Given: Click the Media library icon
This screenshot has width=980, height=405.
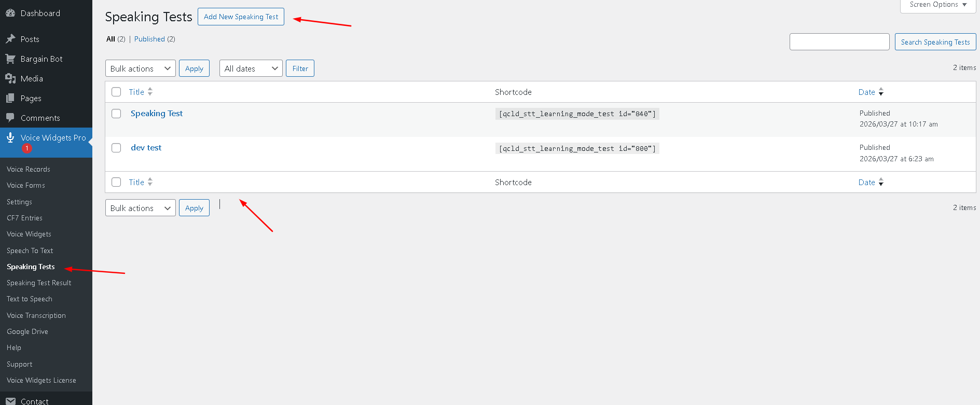Looking at the screenshot, I should 10,78.
